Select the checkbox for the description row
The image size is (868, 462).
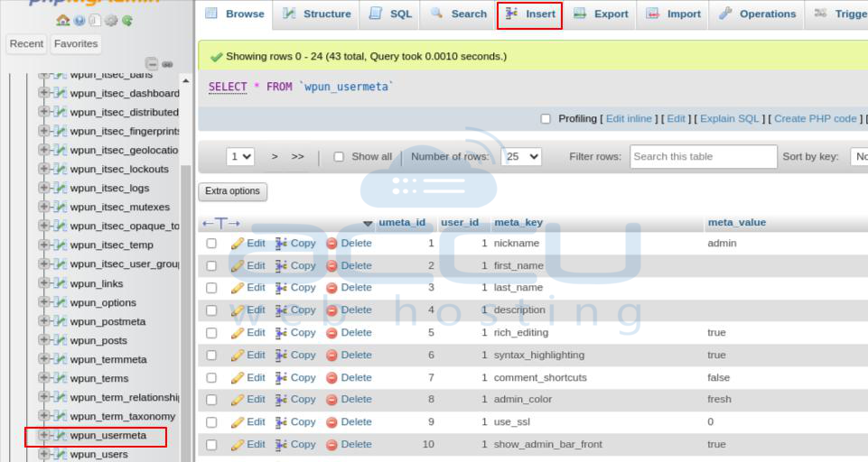coord(211,310)
